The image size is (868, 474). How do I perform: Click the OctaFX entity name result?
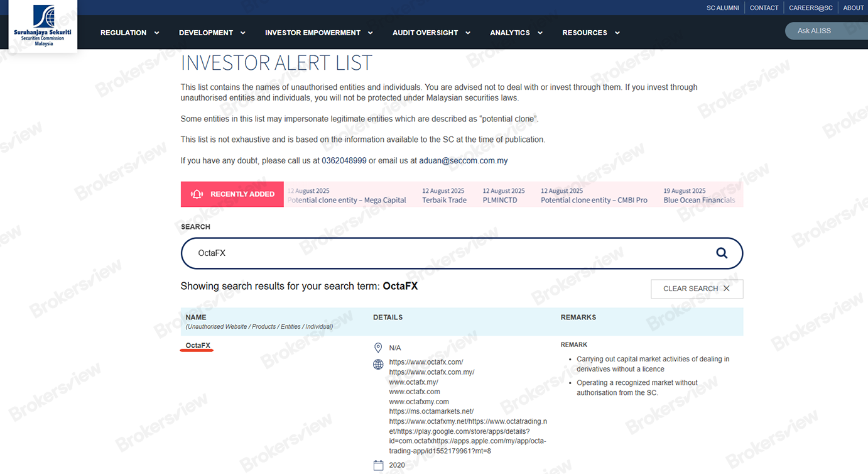tap(198, 346)
